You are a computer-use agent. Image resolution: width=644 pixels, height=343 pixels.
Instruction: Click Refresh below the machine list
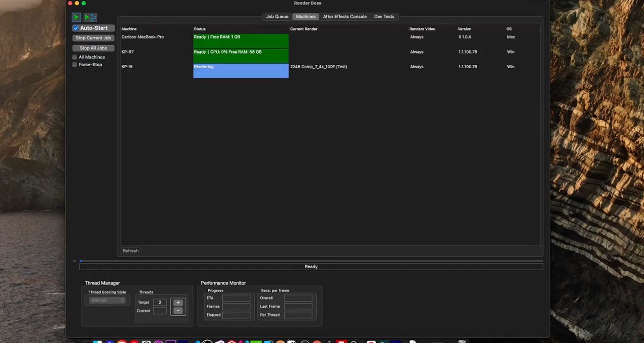[x=130, y=251]
